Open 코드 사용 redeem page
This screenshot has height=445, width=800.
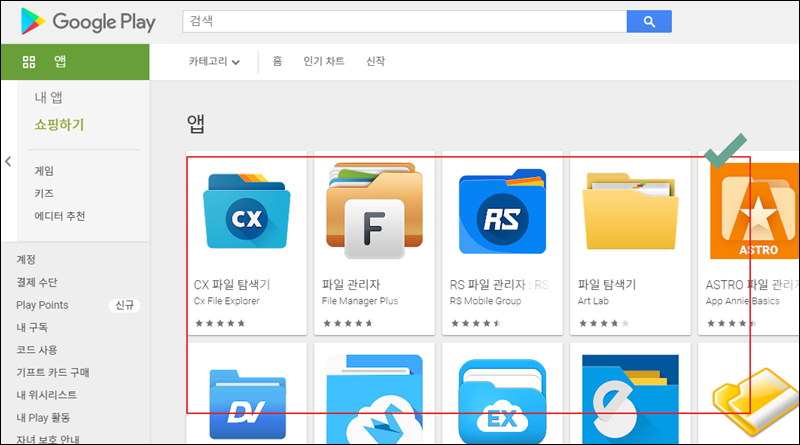pyautogui.click(x=37, y=350)
